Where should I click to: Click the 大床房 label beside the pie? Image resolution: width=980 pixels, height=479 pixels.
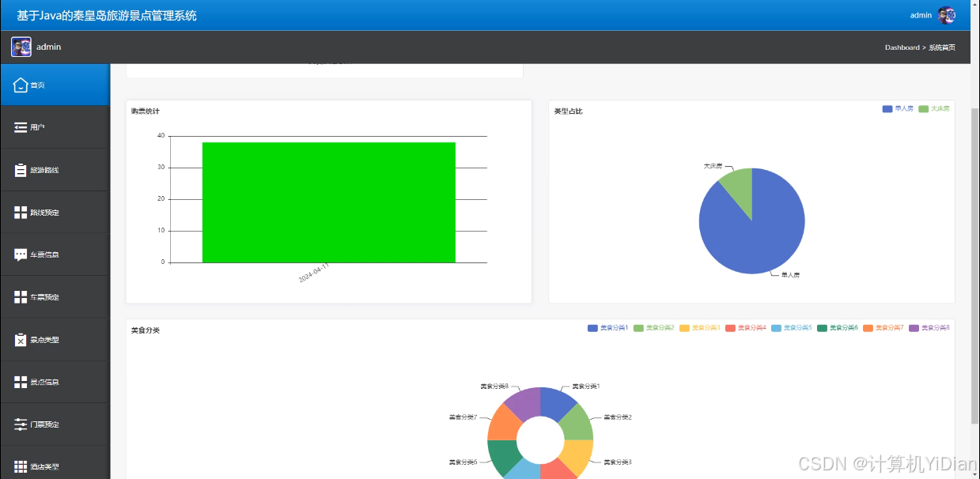pos(713,167)
